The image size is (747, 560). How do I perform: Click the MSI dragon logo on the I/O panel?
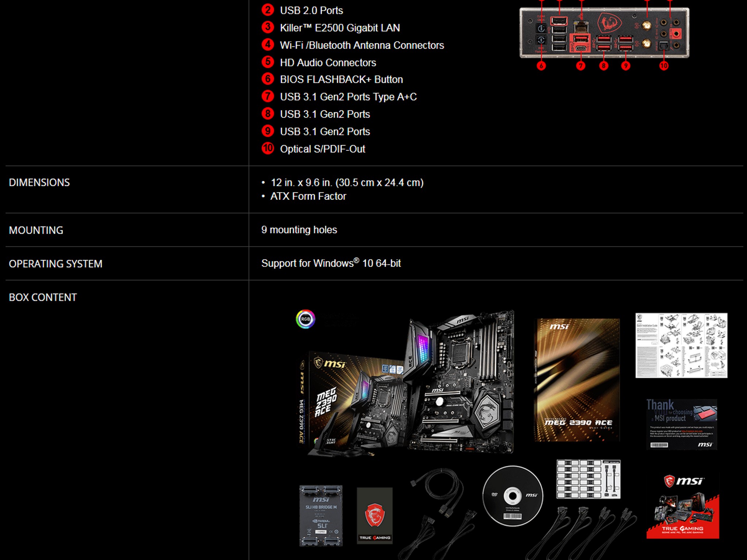point(609,23)
